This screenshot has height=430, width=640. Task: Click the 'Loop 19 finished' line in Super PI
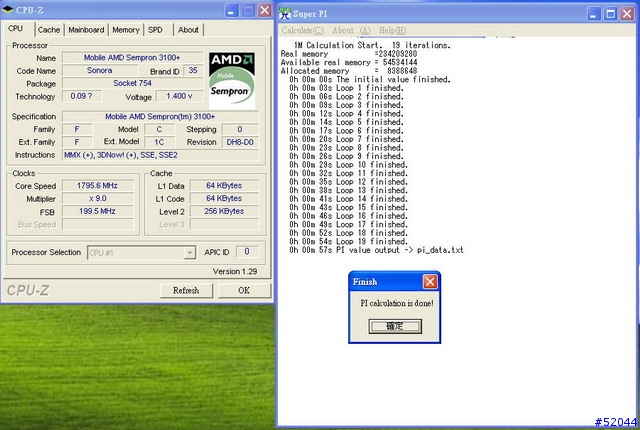click(348, 242)
